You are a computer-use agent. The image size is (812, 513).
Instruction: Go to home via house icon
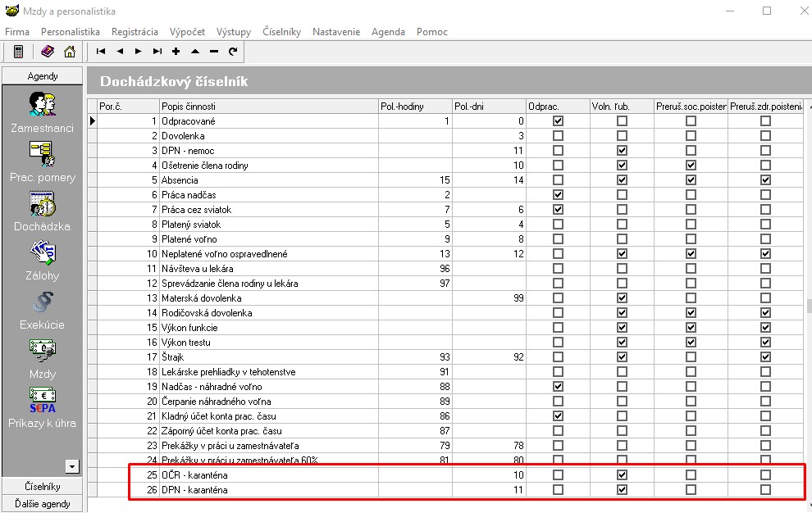click(x=70, y=52)
